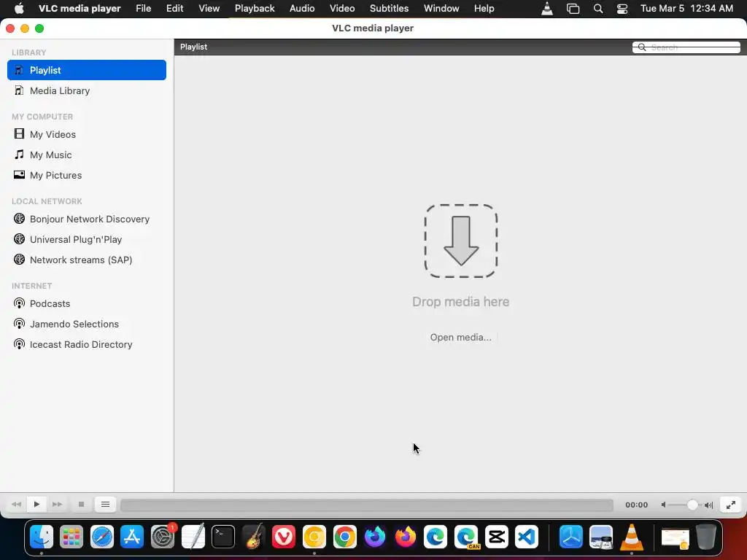Viewport: 747px width, 560px height.
Task: Open Safari from the Dock
Action: coord(102,537)
